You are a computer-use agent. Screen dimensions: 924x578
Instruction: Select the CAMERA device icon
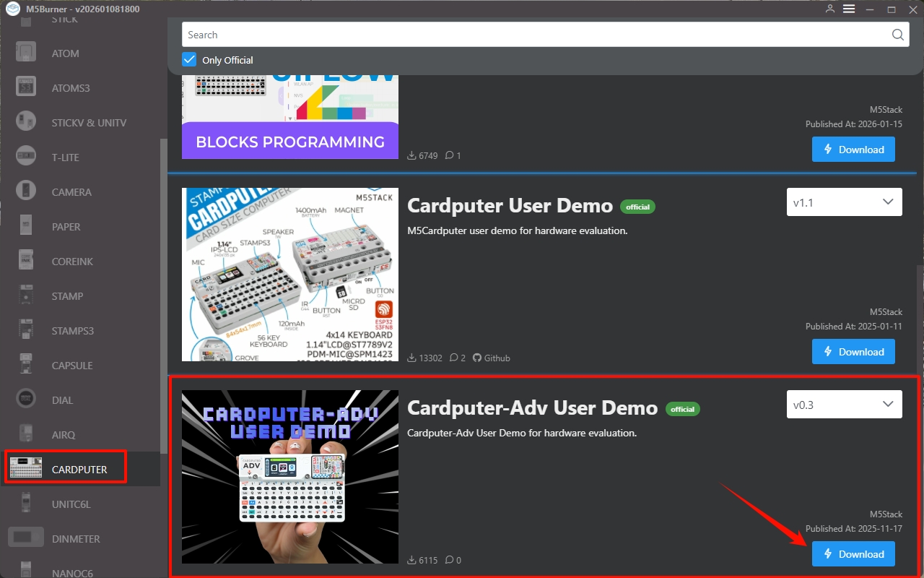point(26,192)
